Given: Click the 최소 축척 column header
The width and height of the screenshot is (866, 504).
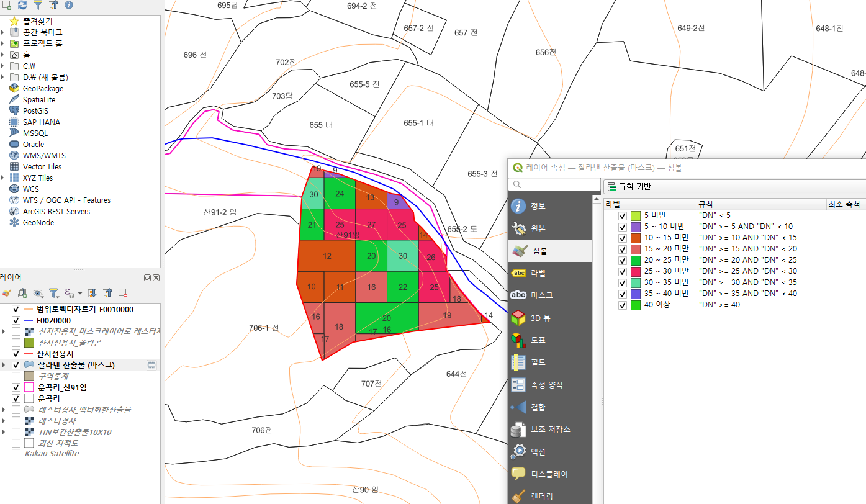Looking at the screenshot, I should pyautogui.click(x=846, y=204).
